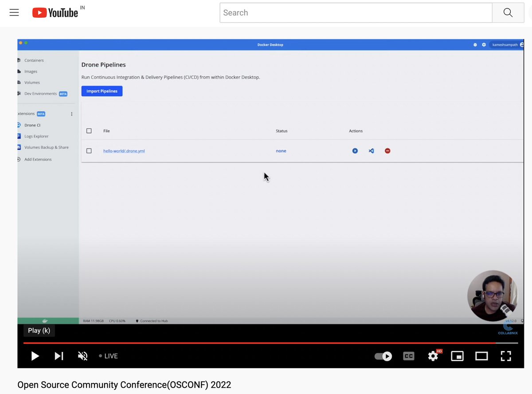Click Add Extensions in the sidebar
The width and height of the screenshot is (532, 394).
coord(38,159)
